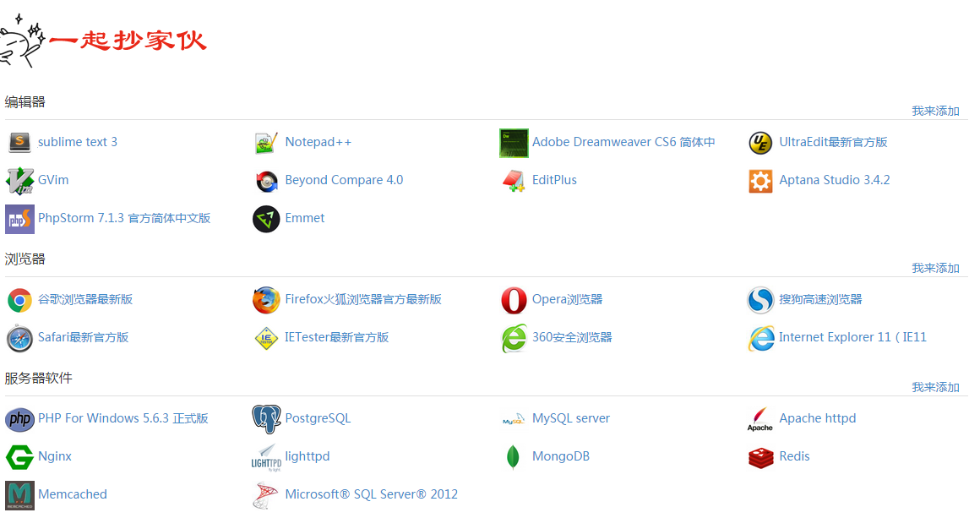Click the EditPlus icon
The height and width of the screenshot is (518, 980).
(x=514, y=181)
